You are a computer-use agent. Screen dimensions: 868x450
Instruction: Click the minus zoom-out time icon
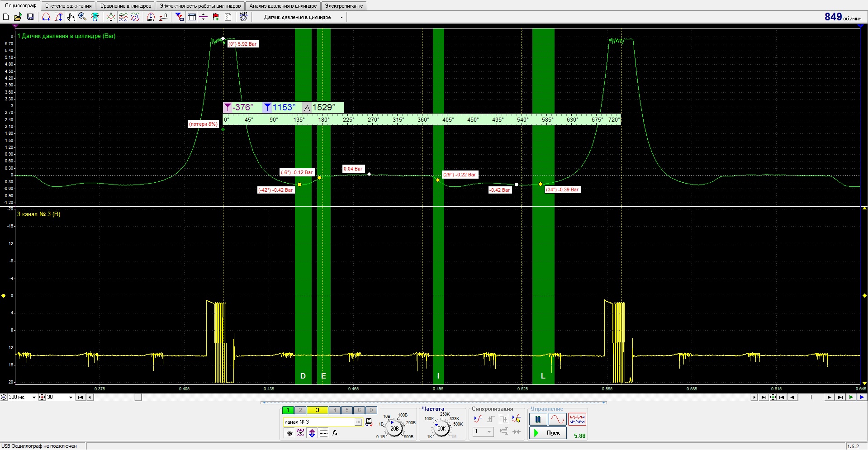(x=4, y=398)
